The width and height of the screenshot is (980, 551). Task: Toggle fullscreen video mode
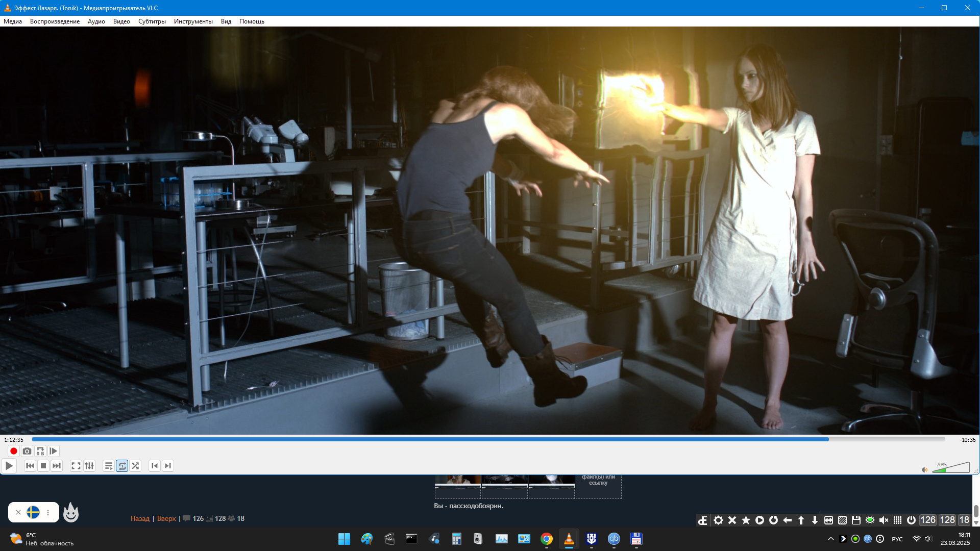[x=76, y=466]
